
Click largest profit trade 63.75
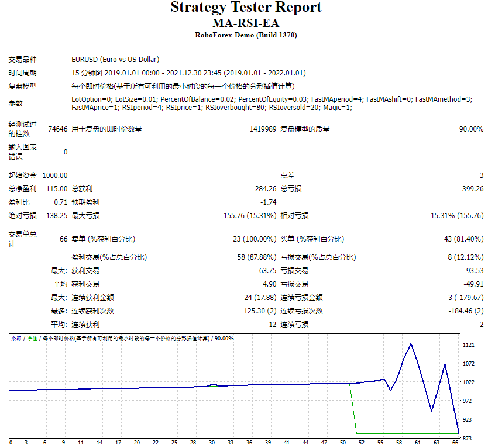point(267,271)
